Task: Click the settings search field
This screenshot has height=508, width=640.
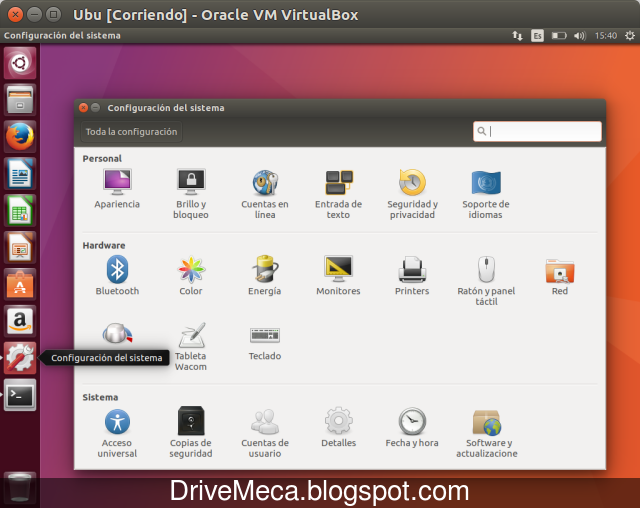Action: pyautogui.click(x=537, y=131)
